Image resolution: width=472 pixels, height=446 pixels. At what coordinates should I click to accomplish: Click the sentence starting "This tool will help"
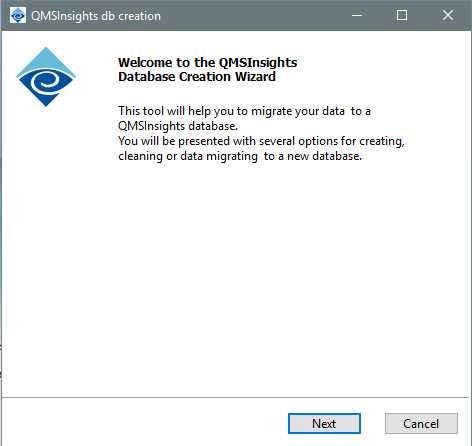point(244,111)
